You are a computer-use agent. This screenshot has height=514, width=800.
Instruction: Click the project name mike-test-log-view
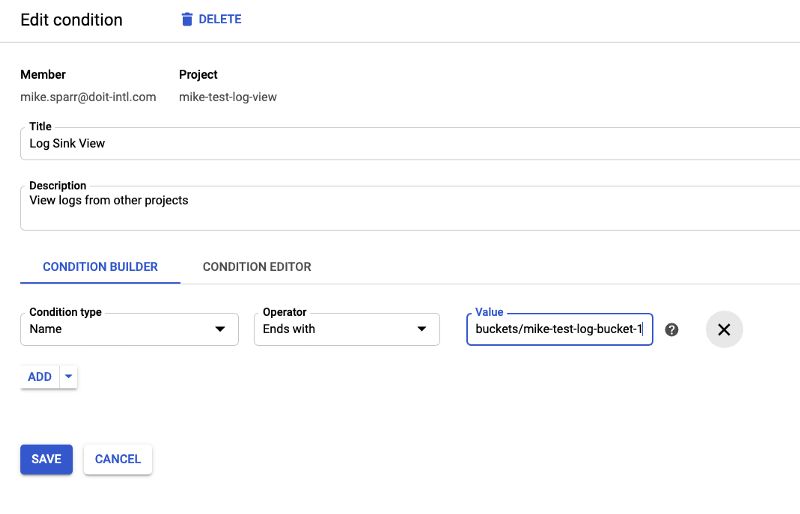click(228, 97)
